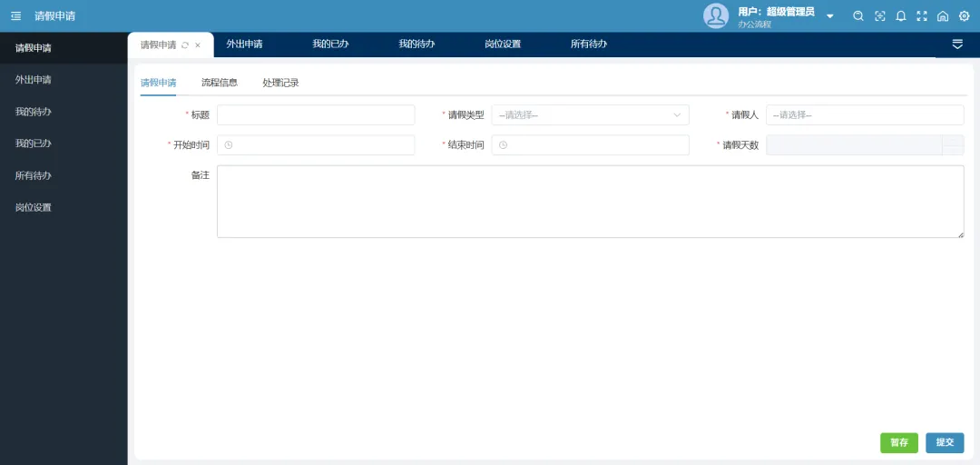
Task: Click the clock icon in 开始时间 field
Action: point(228,145)
